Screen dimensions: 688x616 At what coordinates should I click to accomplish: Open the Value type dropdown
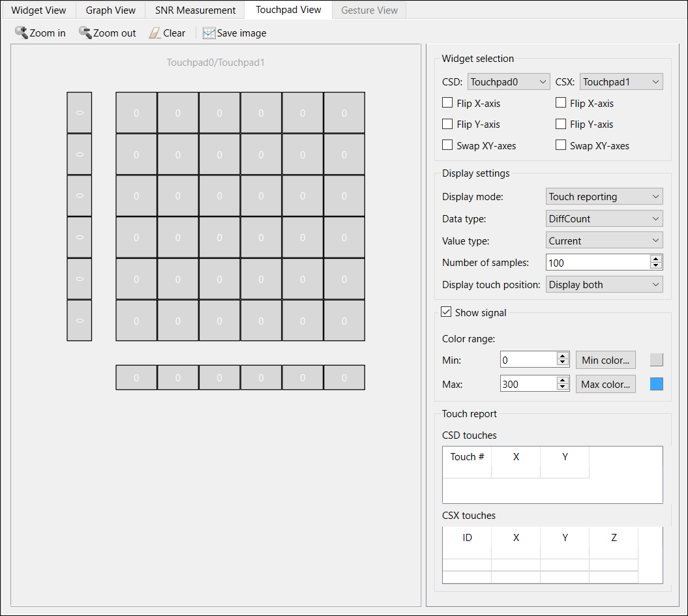(604, 241)
